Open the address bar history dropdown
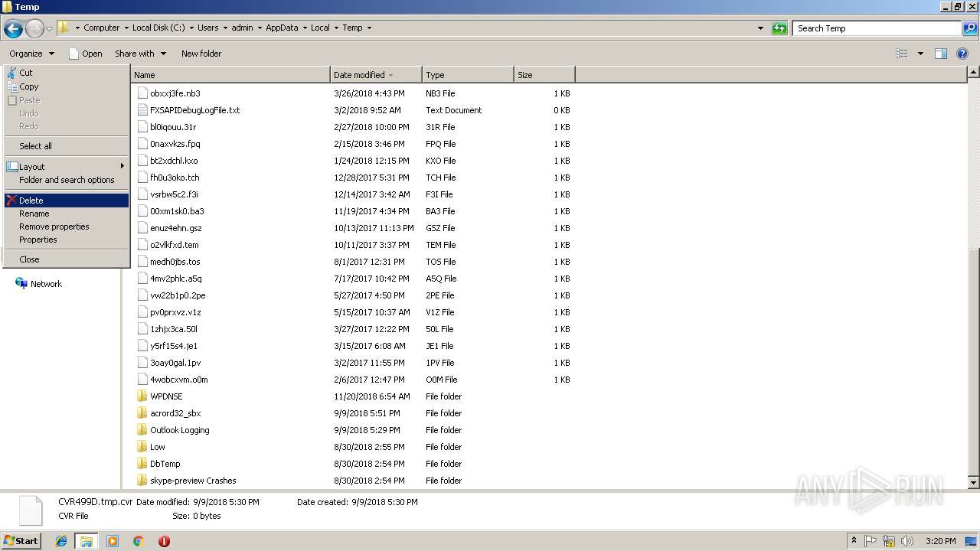Image resolution: width=980 pixels, height=551 pixels. tap(760, 28)
